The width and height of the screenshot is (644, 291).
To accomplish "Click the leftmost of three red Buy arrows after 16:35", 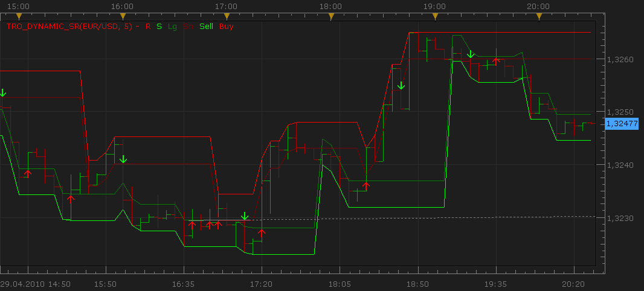I will point(192,225).
